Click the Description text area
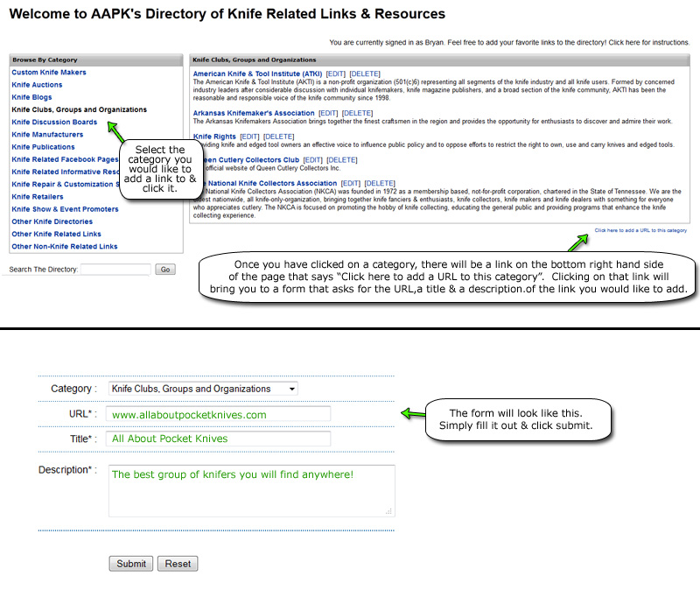This screenshot has height=597, width=700. pyautogui.click(x=252, y=491)
